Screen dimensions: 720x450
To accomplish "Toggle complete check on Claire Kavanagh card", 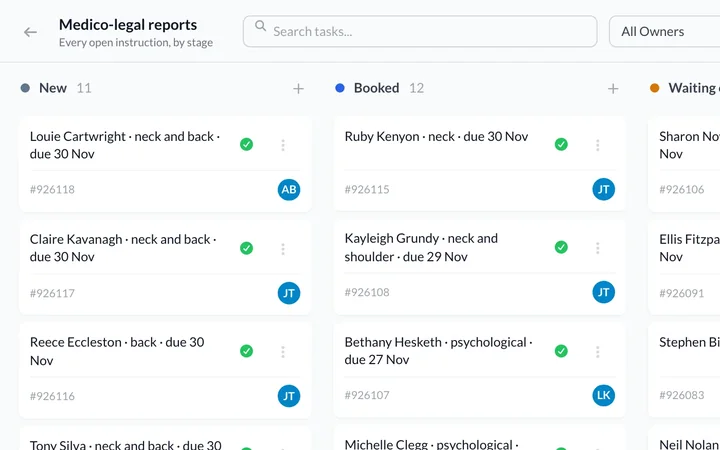I will (x=247, y=248).
